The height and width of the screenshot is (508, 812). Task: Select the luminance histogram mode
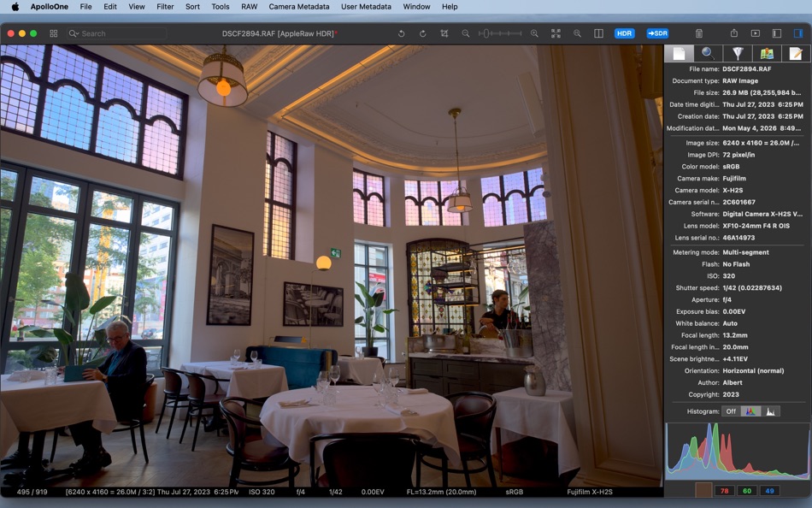point(770,411)
